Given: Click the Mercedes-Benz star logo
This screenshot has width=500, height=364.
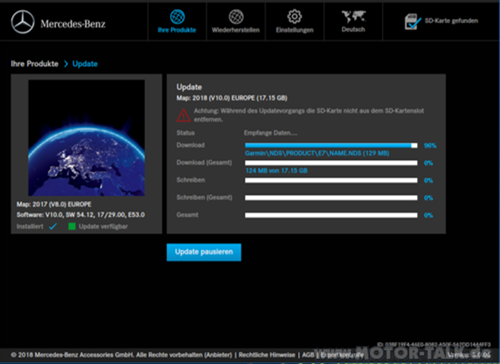Looking at the screenshot, I should point(23,22).
